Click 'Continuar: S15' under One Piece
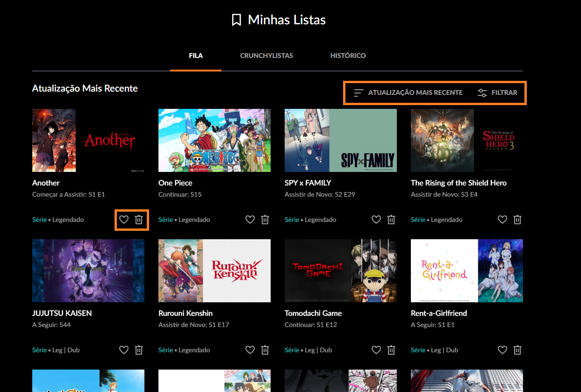 point(180,194)
